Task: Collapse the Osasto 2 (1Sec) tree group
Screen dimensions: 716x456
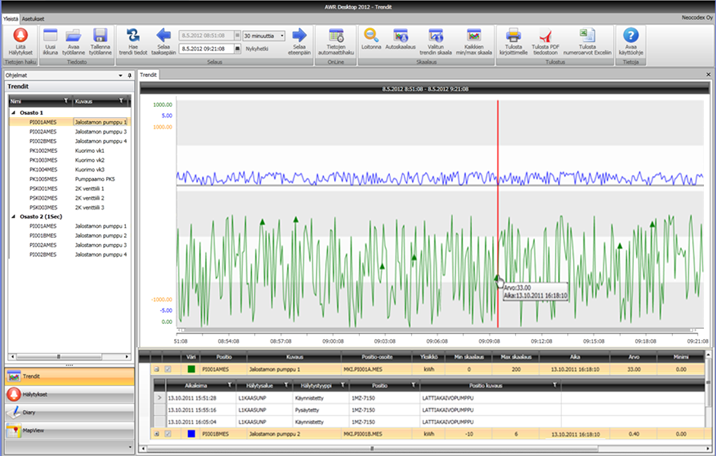Action: click(x=13, y=217)
